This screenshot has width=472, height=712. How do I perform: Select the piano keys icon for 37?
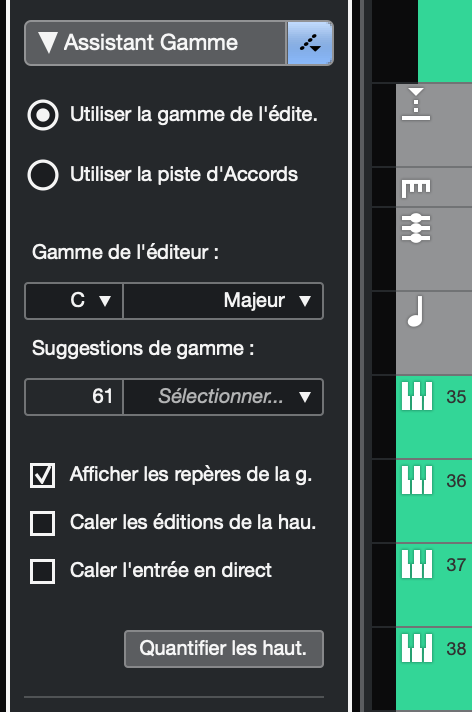[x=417, y=564]
